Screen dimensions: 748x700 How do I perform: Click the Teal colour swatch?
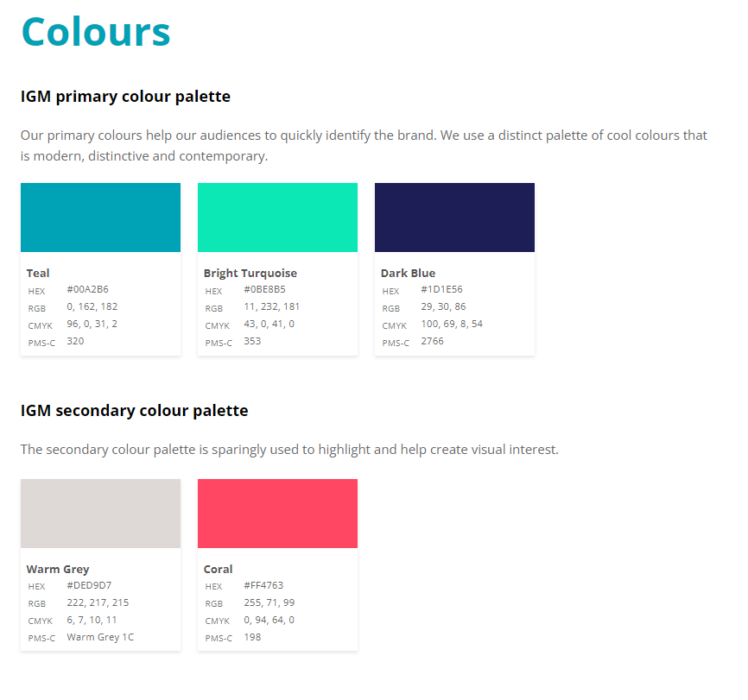click(100, 218)
